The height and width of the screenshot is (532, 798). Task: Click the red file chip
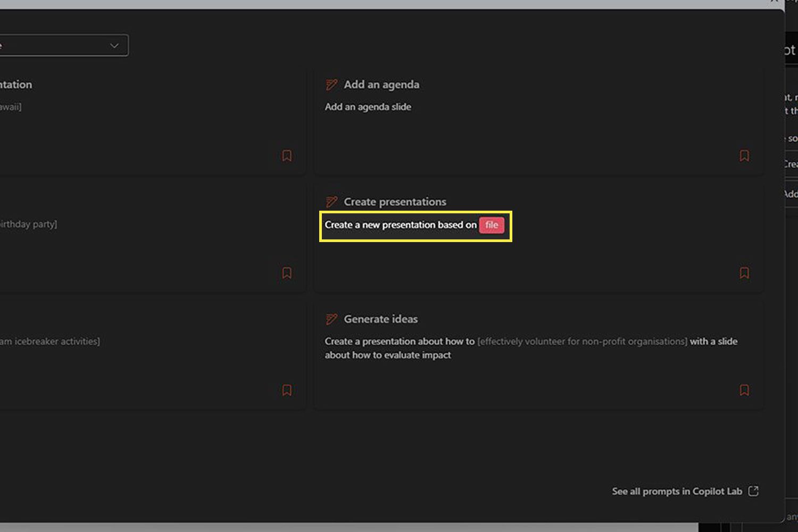(492, 225)
